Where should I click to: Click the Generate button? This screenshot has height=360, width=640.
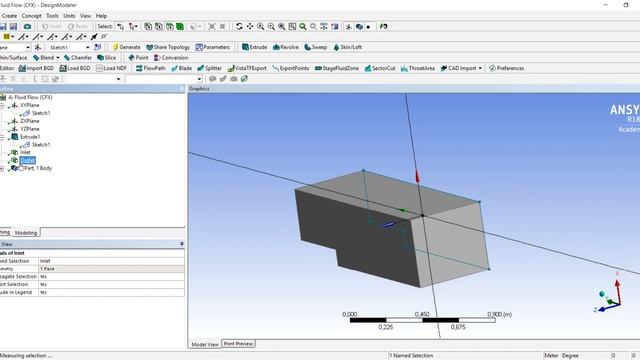tap(126, 47)
